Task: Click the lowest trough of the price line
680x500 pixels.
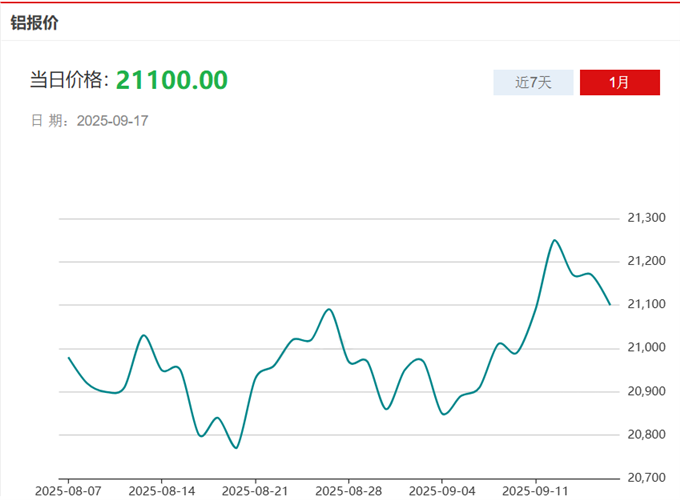Action: tap(236, 448)
